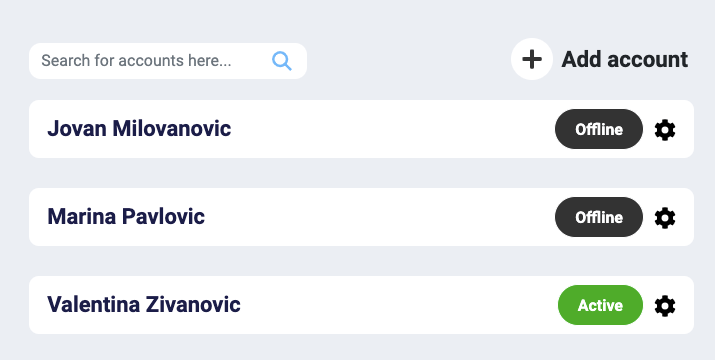Image resolution: width=715 pixels, height=360 pixels.
Task: Select the Jovan Milovanovic account name
Action: pos(139,129)
